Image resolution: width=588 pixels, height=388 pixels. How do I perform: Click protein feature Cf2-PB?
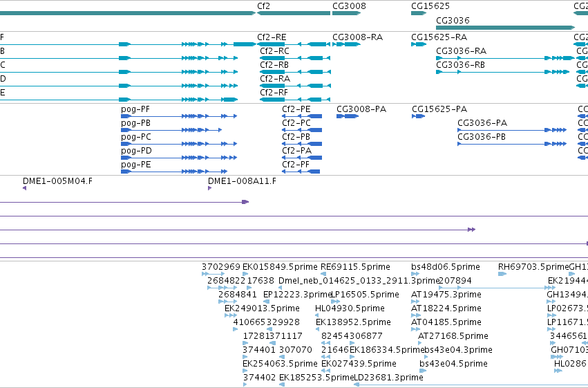point(302,144)
